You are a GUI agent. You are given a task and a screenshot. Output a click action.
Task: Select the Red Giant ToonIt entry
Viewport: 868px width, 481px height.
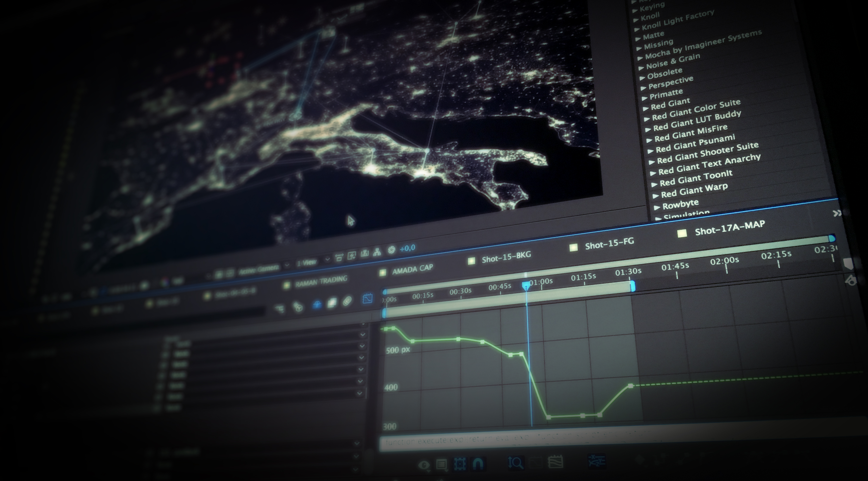(696, 178)
